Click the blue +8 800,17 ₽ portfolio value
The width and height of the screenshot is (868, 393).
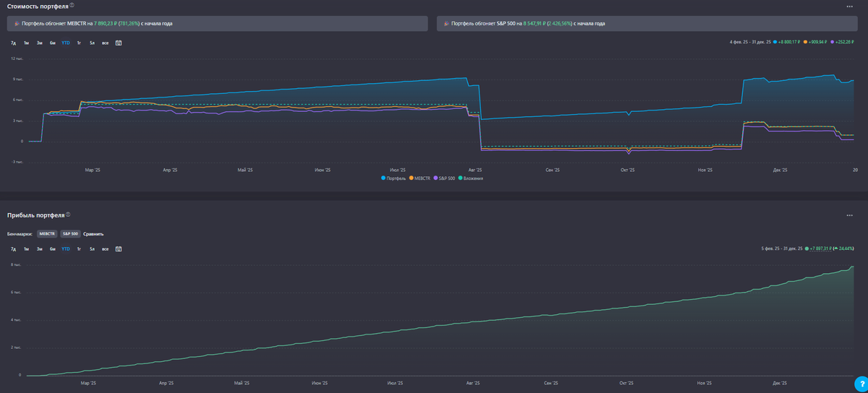click(788, 42)
